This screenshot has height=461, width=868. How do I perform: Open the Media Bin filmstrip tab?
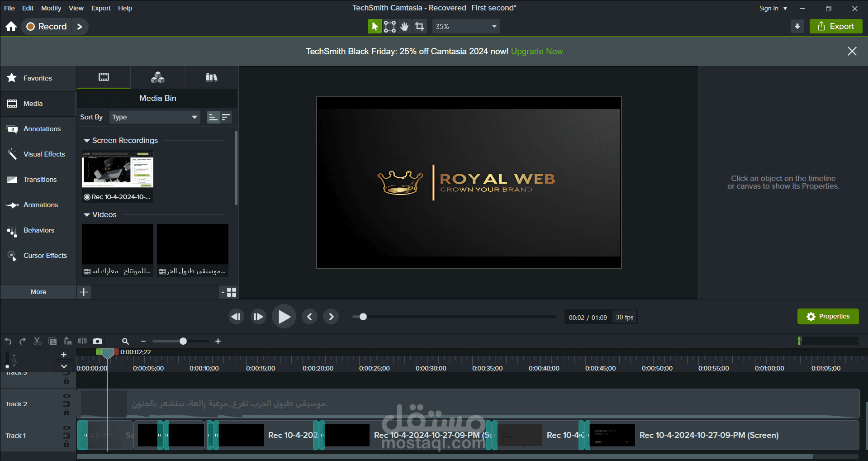(x=104, y=77)
